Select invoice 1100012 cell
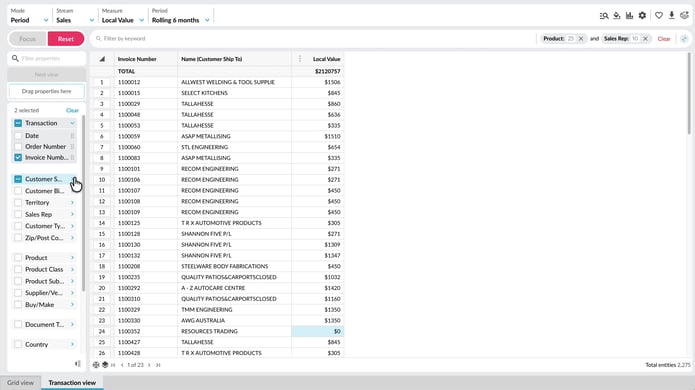Image resolution: width=695 pixels, height=390 pixels. point(146,82)
